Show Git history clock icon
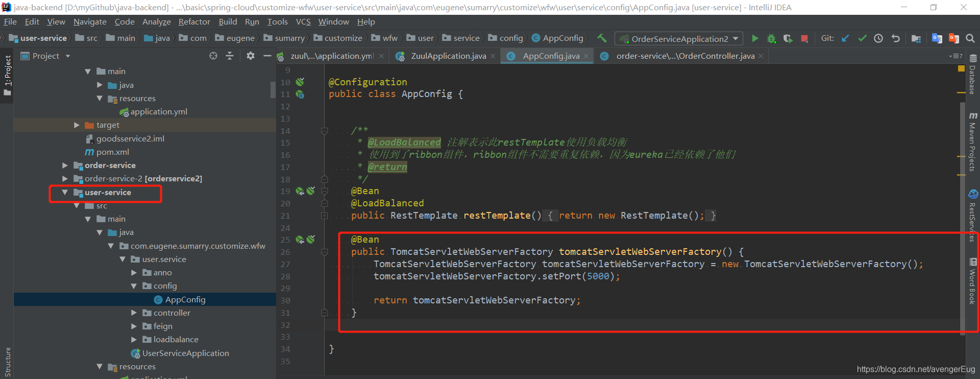980x379 pixels. (x=878, y=38)
